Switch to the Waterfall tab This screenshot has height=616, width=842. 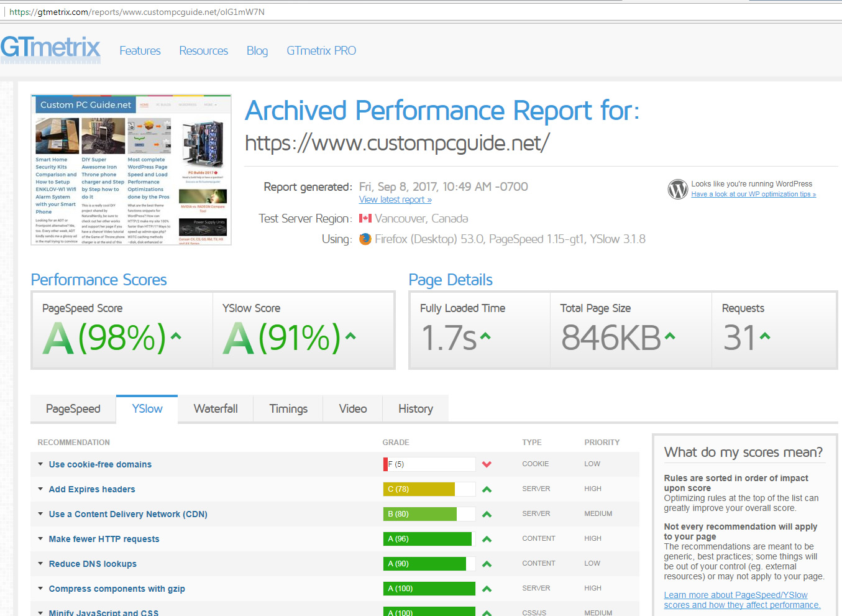[x=216, y=408]
